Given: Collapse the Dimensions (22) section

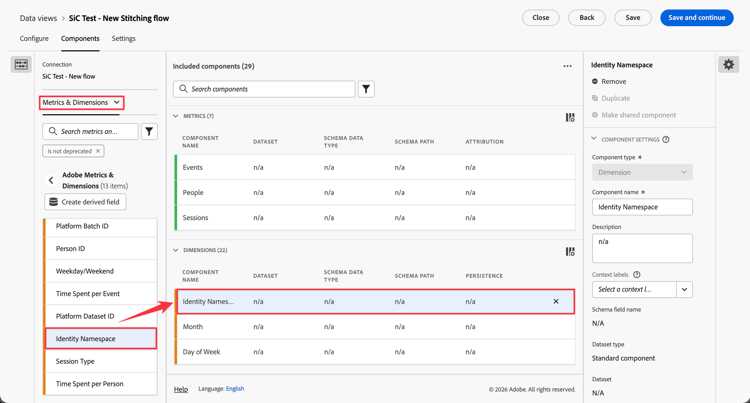Looking at the screenshot, I should [x=176, y=250].
